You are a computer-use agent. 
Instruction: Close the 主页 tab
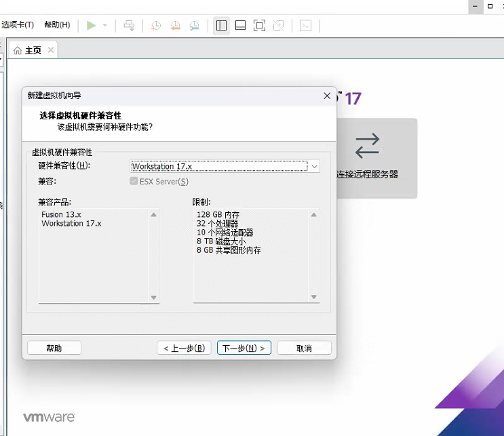coord(51,49)
